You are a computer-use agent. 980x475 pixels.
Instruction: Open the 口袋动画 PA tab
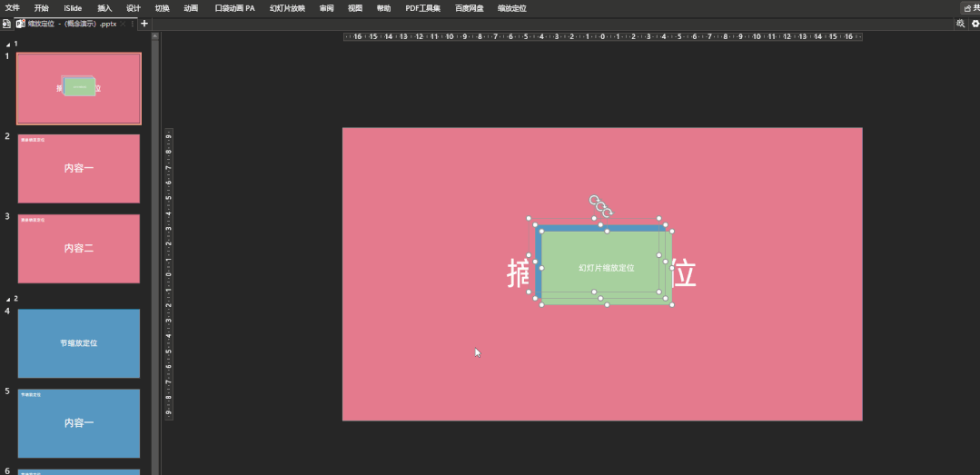click(234, 8)
